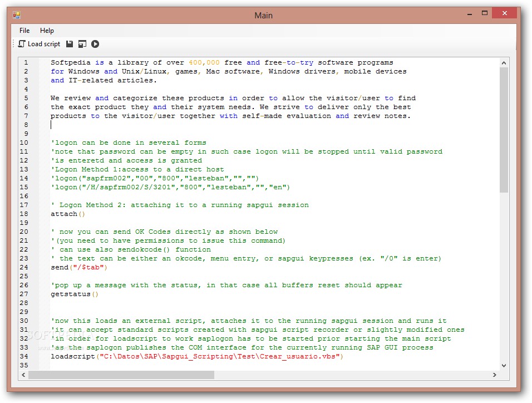Click 'loadscript' on line 34
Screen dimensions: 532x403
click(x=73, y=356)
